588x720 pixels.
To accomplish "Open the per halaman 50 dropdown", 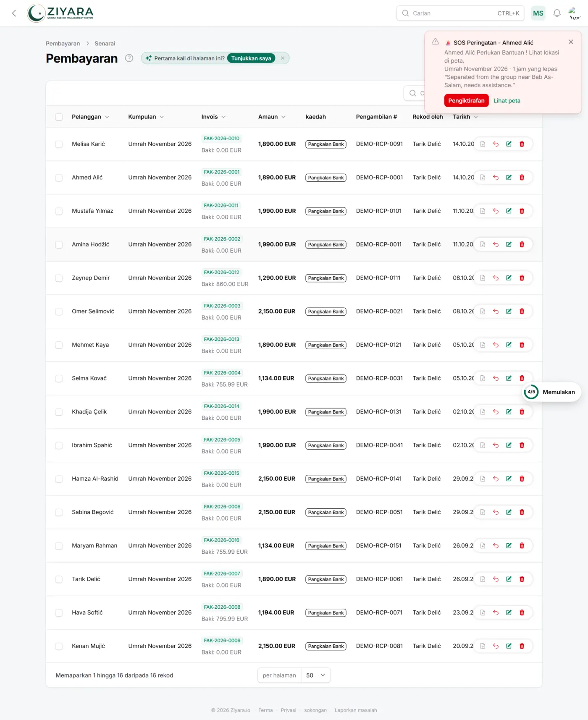I will [316, 675].
